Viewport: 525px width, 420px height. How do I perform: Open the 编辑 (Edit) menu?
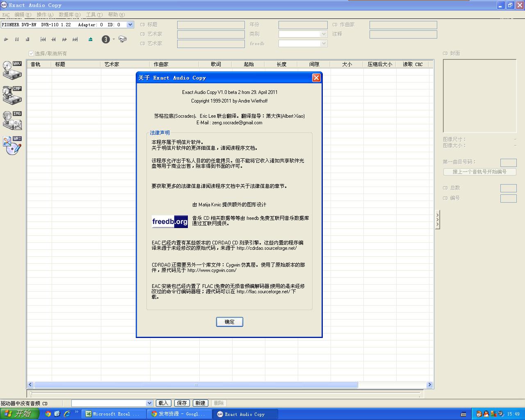tap(23, 15)
